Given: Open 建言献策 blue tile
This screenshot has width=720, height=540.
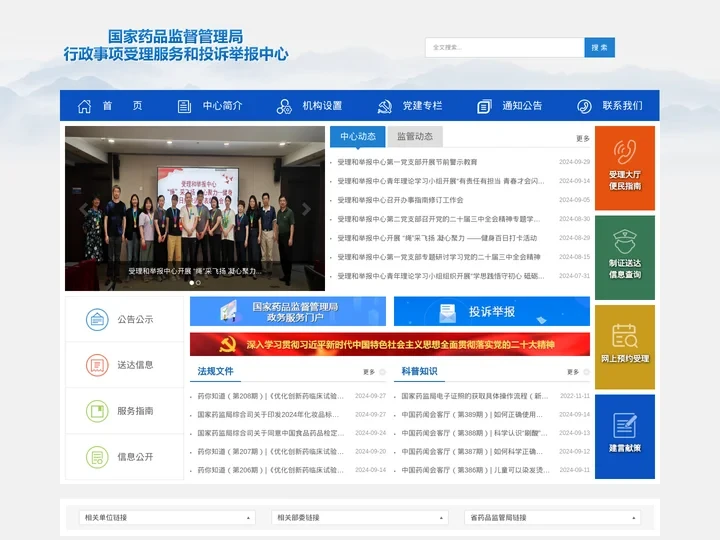Looking at the screenshot, I should 624,437.
